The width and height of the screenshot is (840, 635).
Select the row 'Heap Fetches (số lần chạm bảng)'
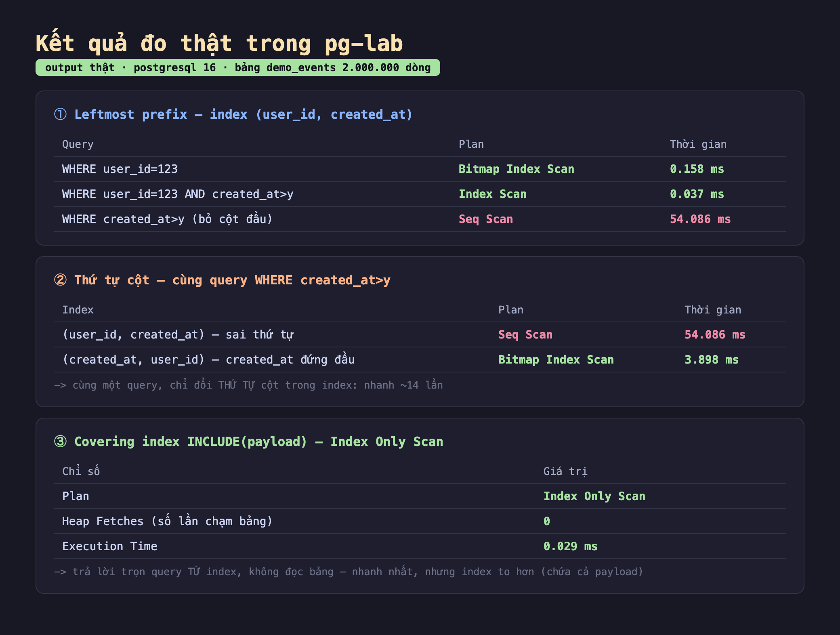pos(167,521)
